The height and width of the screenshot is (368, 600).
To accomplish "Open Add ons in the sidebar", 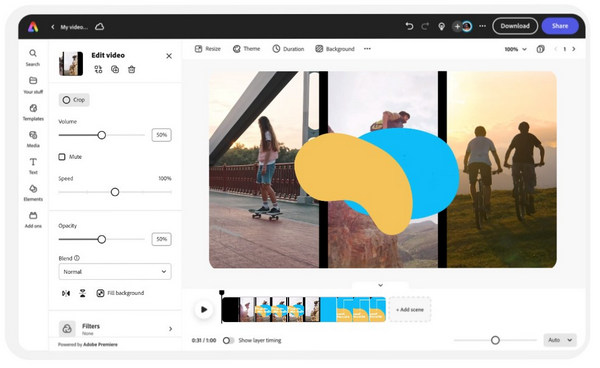I will pos(33,220).
